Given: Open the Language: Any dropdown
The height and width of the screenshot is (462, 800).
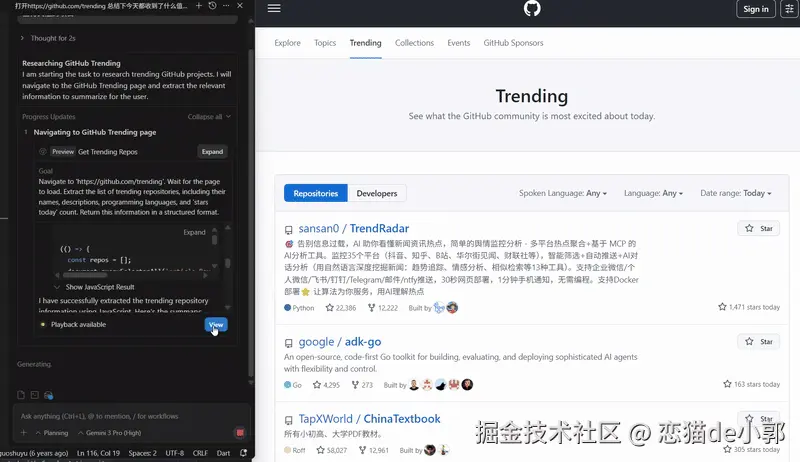Looking at the screenshot, I should tap(653, 193).
